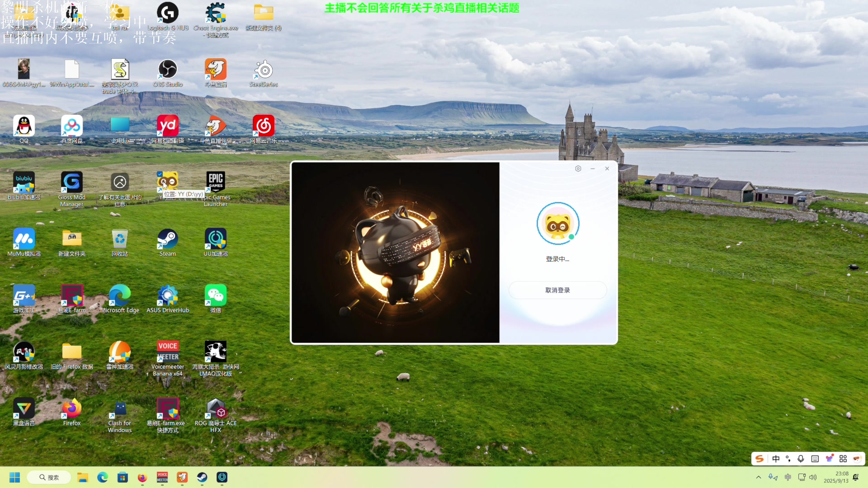
Task: Open 网易云音乐 desktop icon
Action: coord(264,129)
